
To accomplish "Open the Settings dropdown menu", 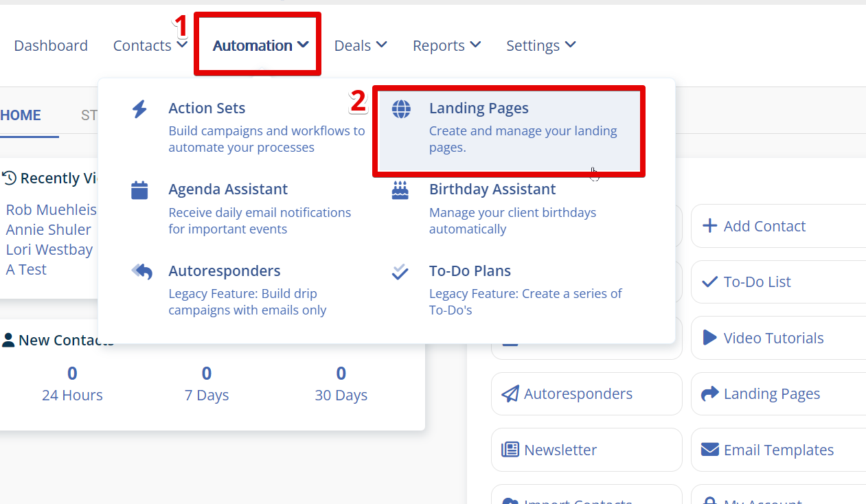I will (x=540, y=45).
